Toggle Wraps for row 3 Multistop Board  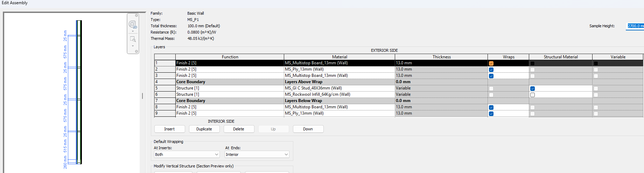pyautogui.click(x=491, y=76)
